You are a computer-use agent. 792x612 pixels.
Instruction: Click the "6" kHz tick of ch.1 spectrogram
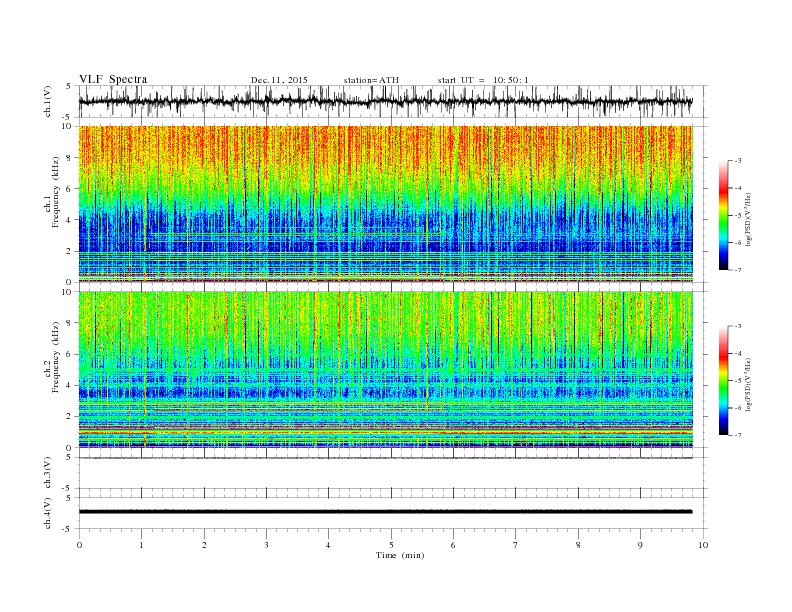click(x=70, y=189)
